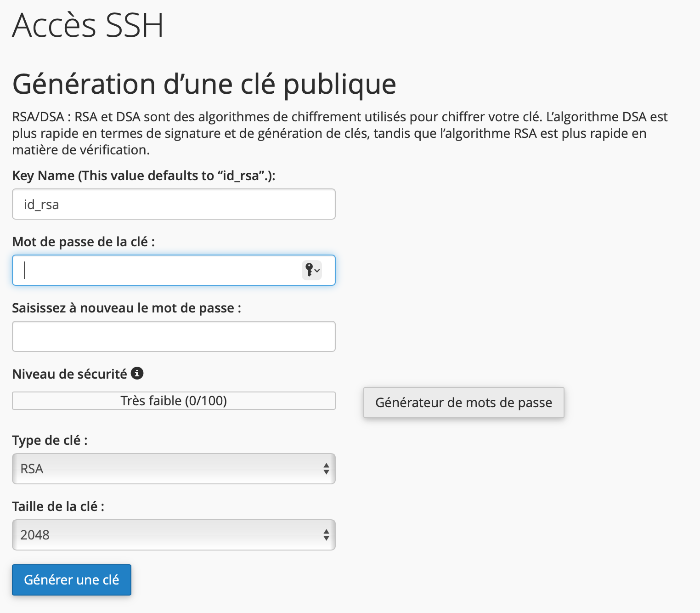Click the Type de clé label
Screen dimensions: 700x613
coord(50,440)
